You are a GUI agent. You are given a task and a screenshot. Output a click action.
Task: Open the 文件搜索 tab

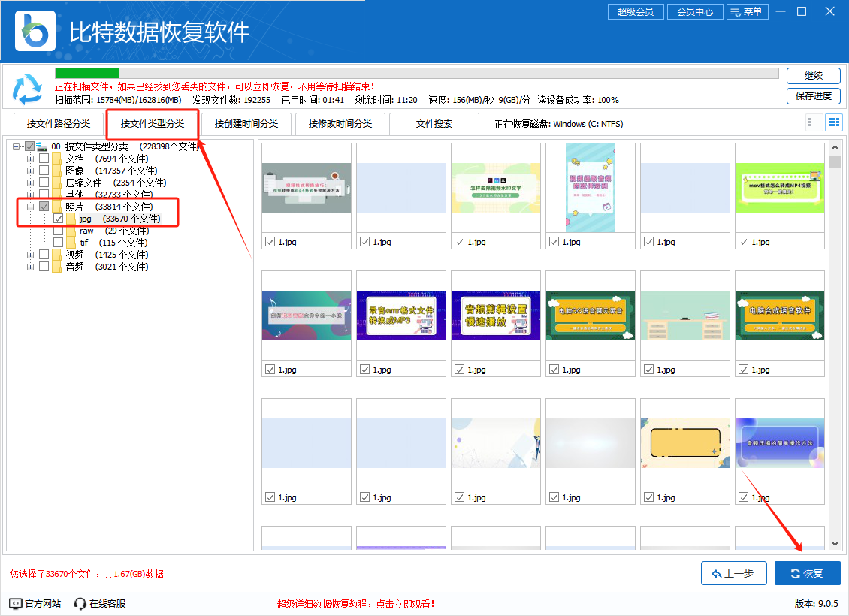(434, 124)
